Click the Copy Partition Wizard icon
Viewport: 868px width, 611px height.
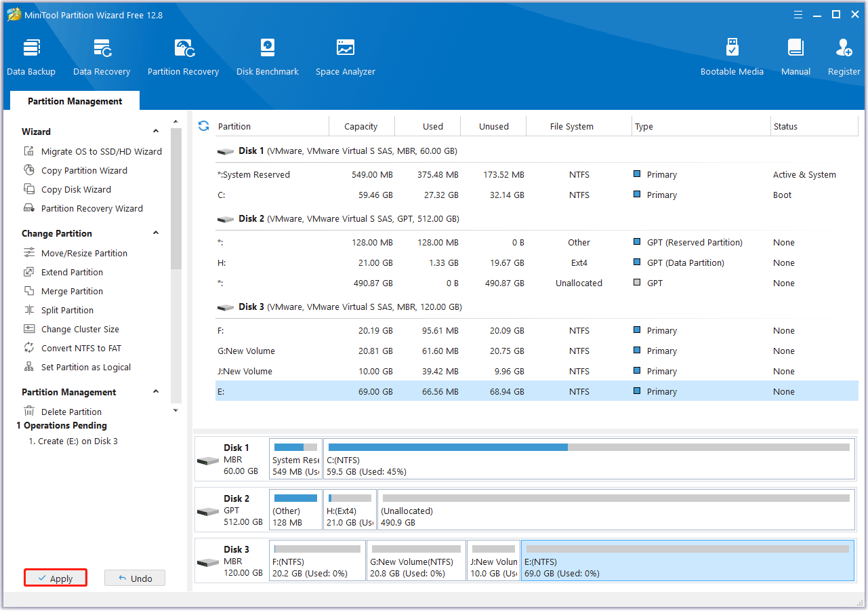[29, 170]
